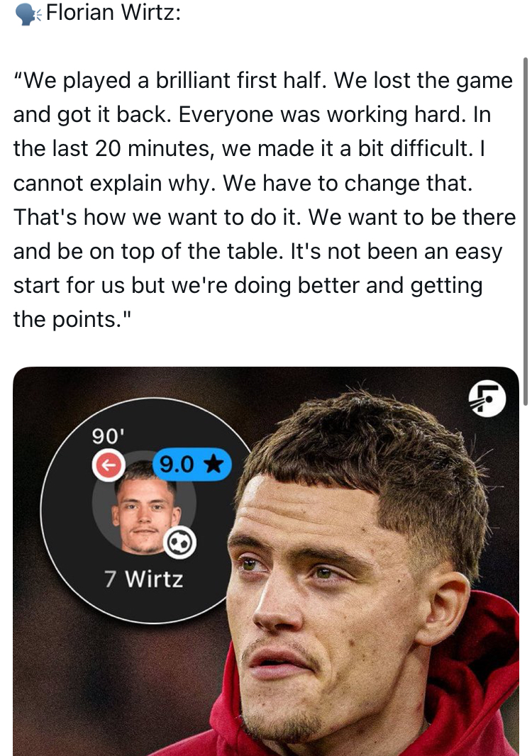Click the dark circular player stats overlay
The image size is (532, 756).
click(x=145, y=510)
